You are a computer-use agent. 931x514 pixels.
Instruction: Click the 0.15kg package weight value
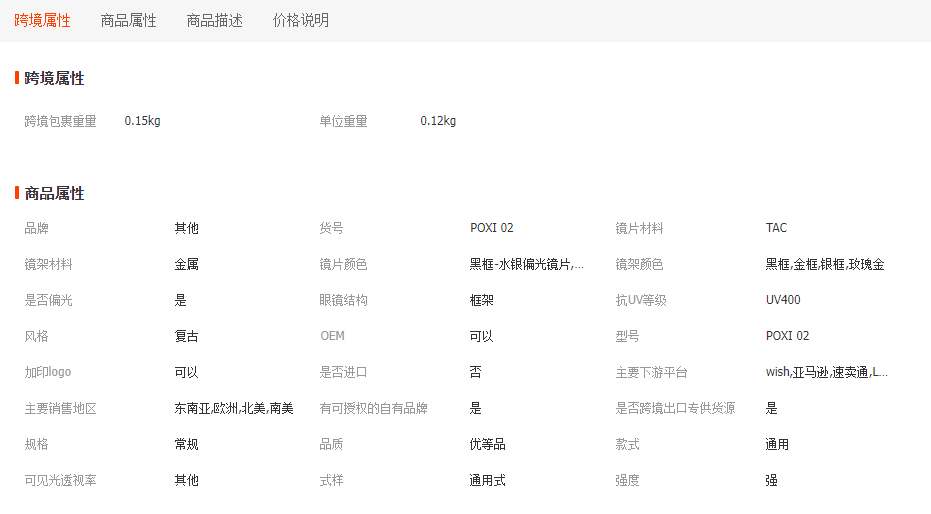coord(142,121)
